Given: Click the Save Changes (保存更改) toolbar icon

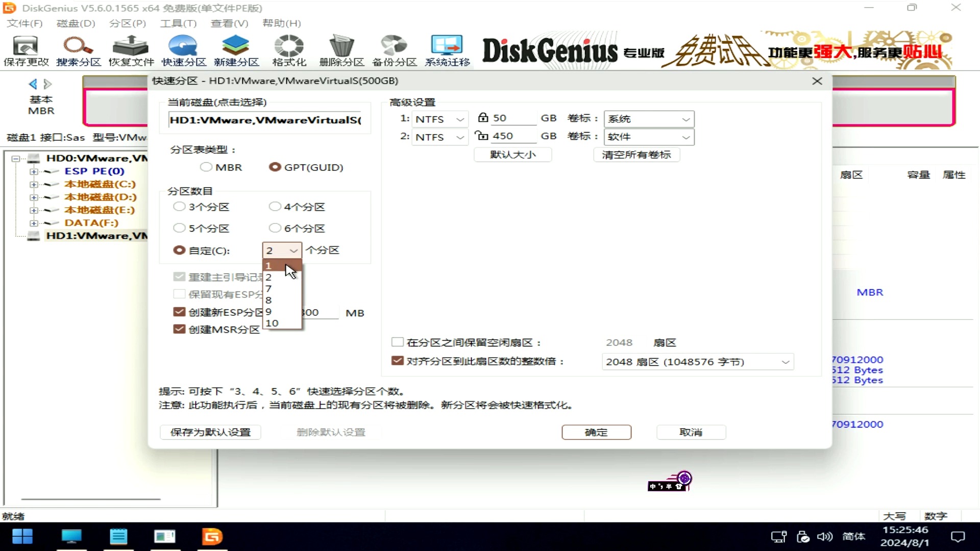Looking at the screenshot, I should 26,51.
